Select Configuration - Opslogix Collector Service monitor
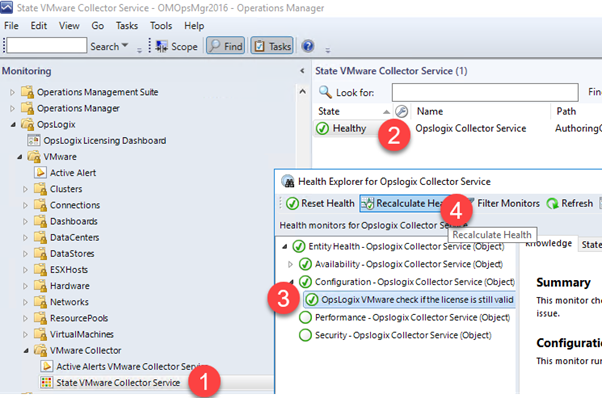The height and width of the screenshot is (398, 602). 415,282
